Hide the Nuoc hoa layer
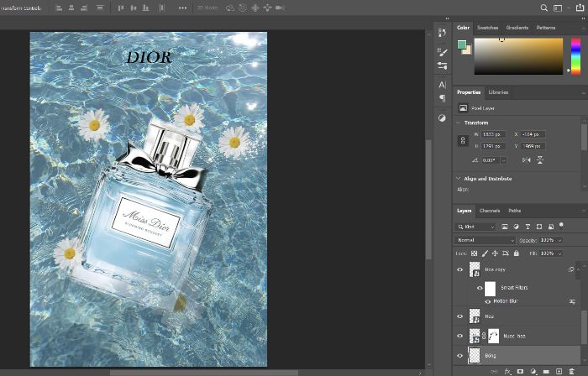 point(459,336)
